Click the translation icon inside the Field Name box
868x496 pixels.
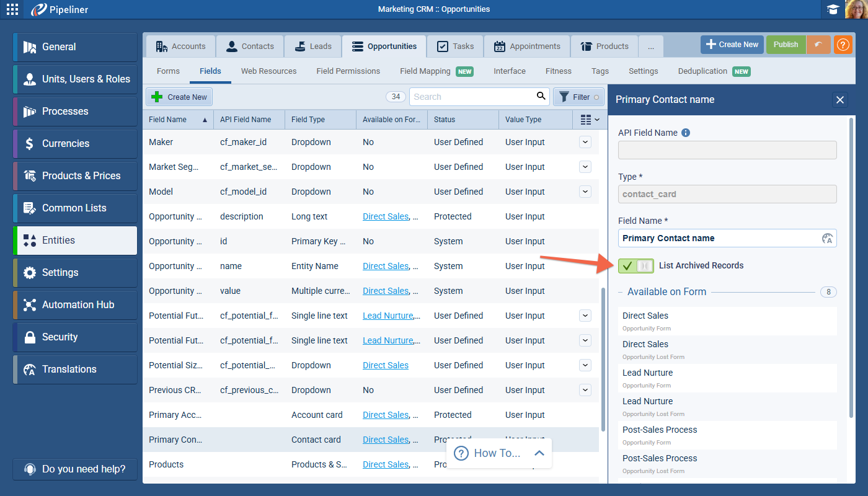click(827, 238)
